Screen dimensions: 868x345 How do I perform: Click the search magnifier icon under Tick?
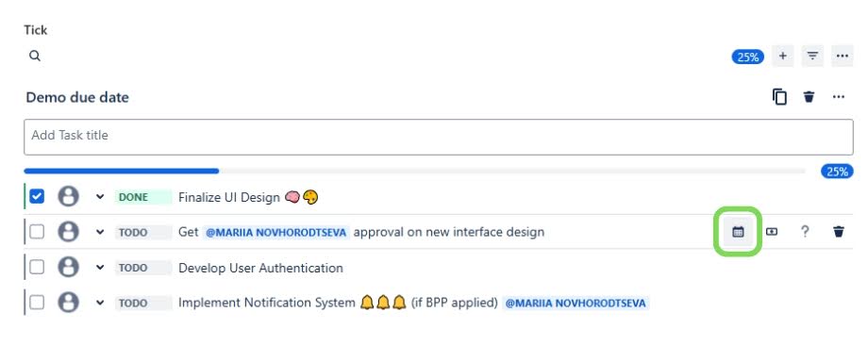click(x=35, y=56)
